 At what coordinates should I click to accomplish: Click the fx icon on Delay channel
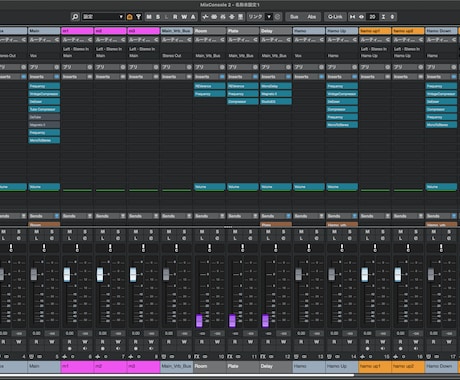pos(263,357)
